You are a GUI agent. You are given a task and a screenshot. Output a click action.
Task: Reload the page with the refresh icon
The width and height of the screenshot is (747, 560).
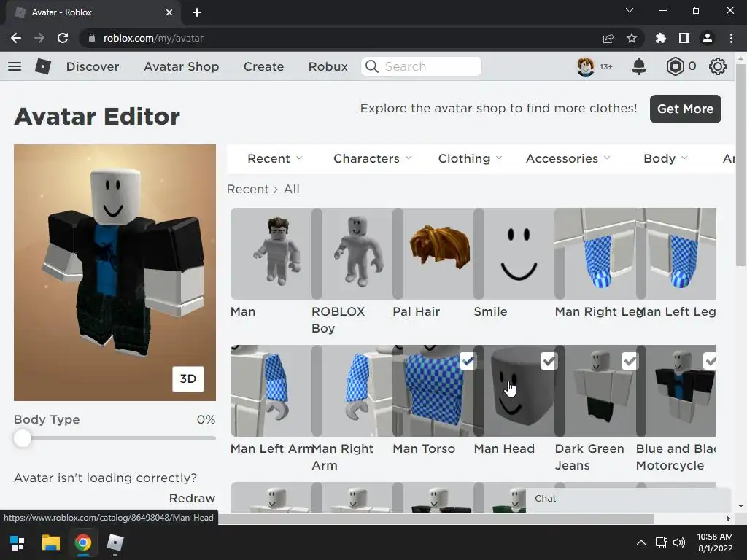63,38
